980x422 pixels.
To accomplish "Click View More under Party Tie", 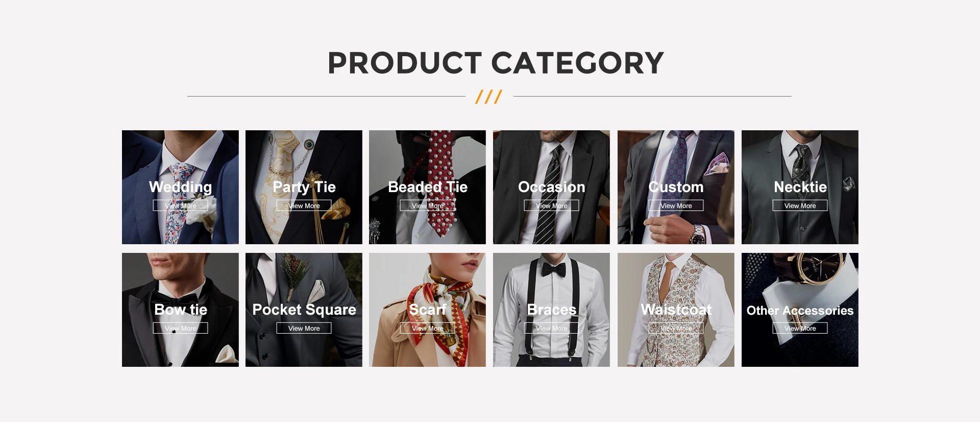I will click(x=304, y=205).
